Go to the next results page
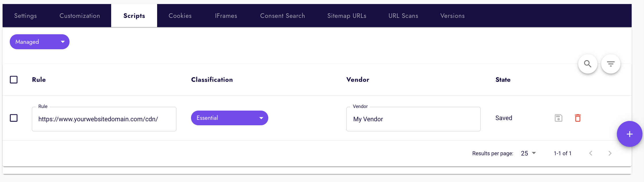 610,153
